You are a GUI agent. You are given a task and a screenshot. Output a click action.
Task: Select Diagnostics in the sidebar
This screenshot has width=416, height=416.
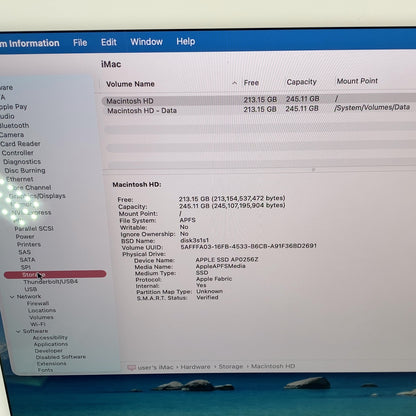pos(22,162)
